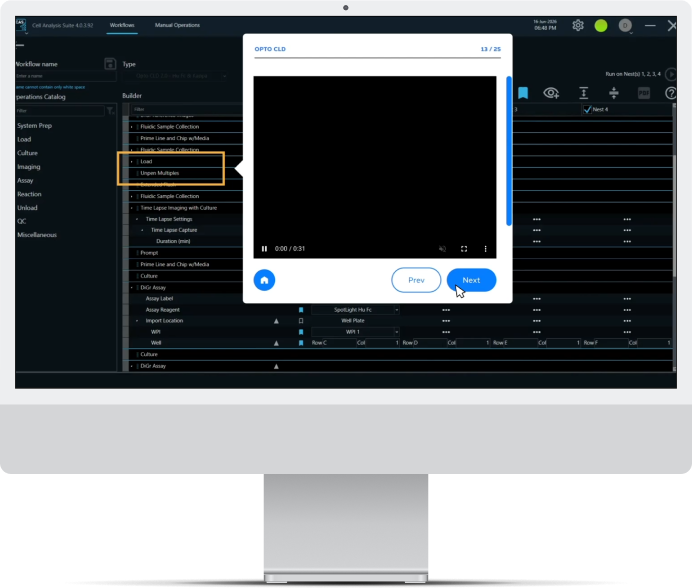Toggle the Nest 4 checkbox
This screenshot has height=588, width=692.
[x=587, y=109]
